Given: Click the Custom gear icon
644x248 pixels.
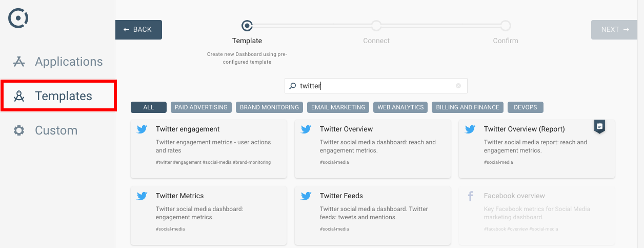Looking at the screenshot, I should point(19,130).
